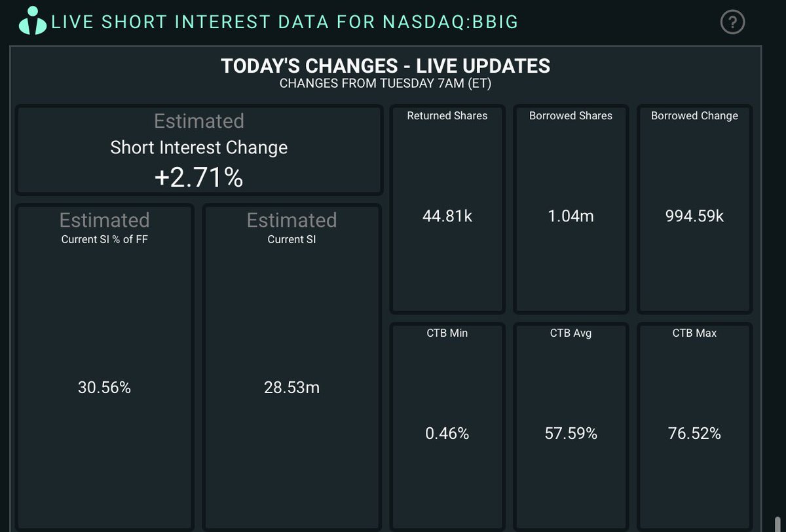The image size is (786, 532).
Task: Select the 44.81k returned shares value
Action: [x=447, y=216]
